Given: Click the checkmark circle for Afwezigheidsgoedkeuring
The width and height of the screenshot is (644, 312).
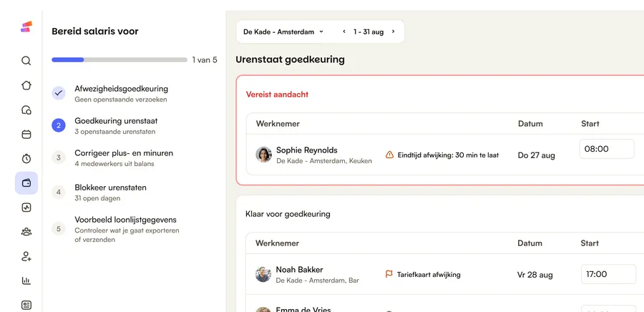Looking at the screenshot, I should point(59,93).
